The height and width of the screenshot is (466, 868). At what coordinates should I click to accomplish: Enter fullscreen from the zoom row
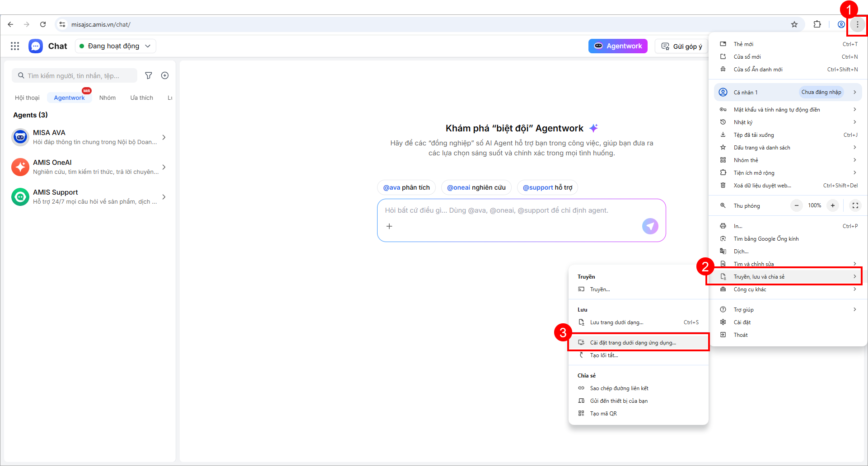pyautogui.click(x=855, y=205)
